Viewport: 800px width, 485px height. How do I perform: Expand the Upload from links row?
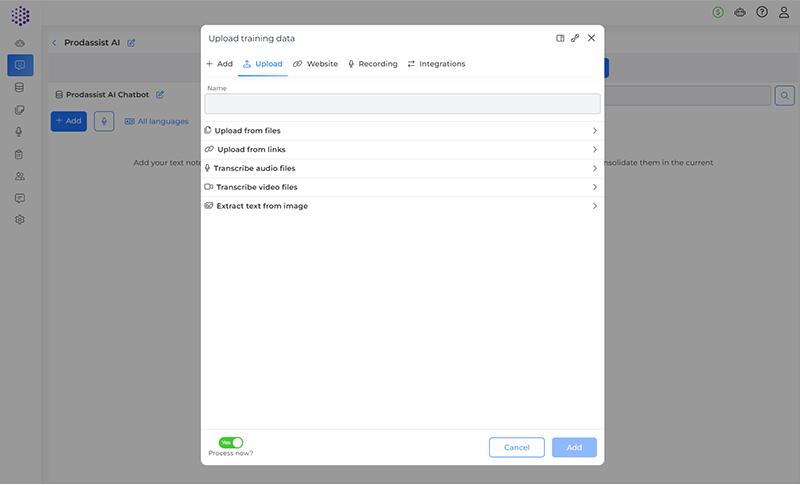pyautogui.click(x=402, y=150)
